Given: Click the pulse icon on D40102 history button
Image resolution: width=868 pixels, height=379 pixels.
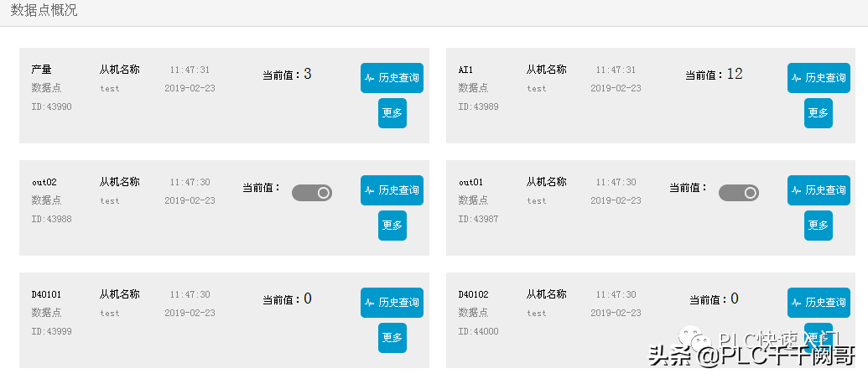Looking at the screenshot, I should [x=797, y=303].
